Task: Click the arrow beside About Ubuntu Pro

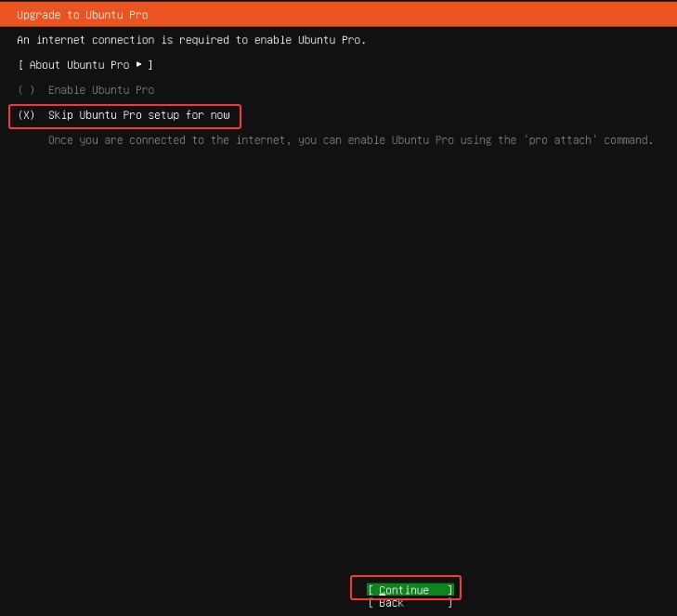Action: tap(139, 65)
